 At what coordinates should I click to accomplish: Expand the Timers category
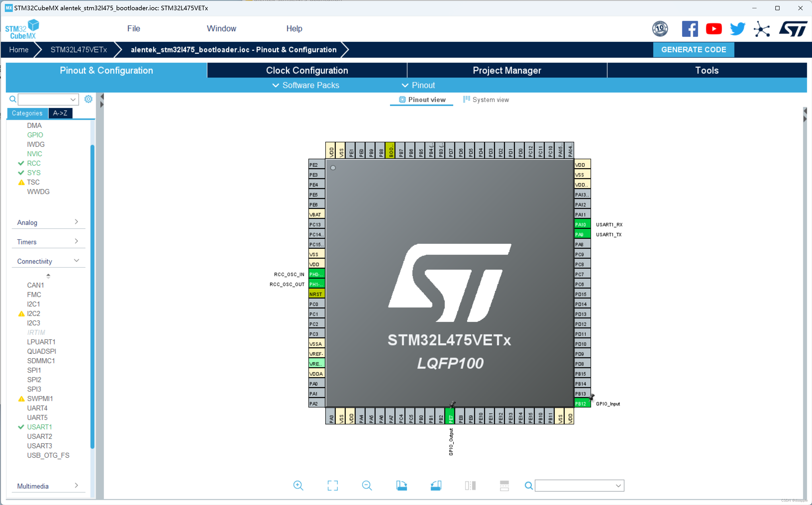48,242
